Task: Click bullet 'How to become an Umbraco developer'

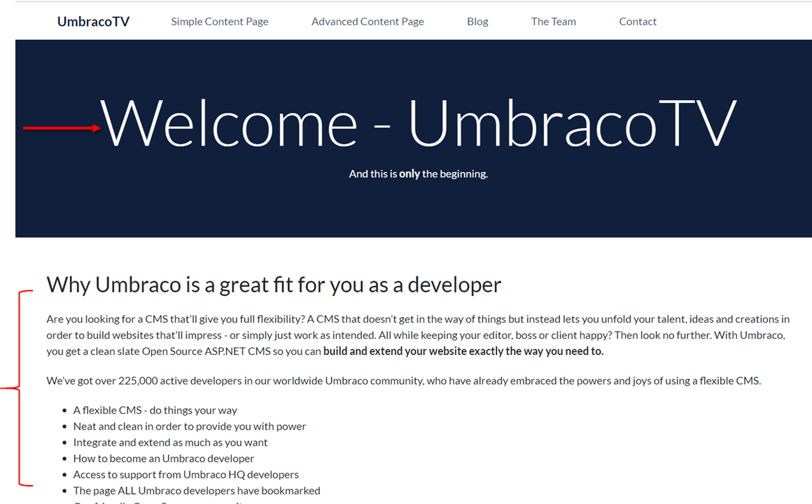Action: click(164, 458)
